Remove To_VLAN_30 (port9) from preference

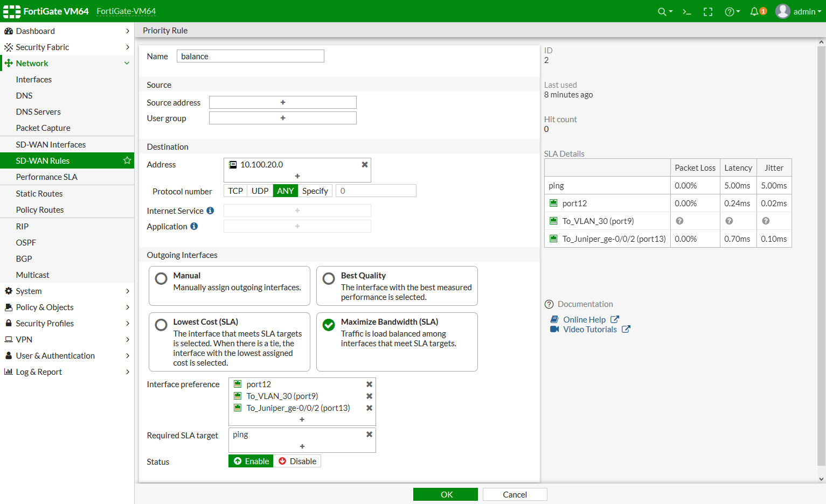(x=370, y=396)
